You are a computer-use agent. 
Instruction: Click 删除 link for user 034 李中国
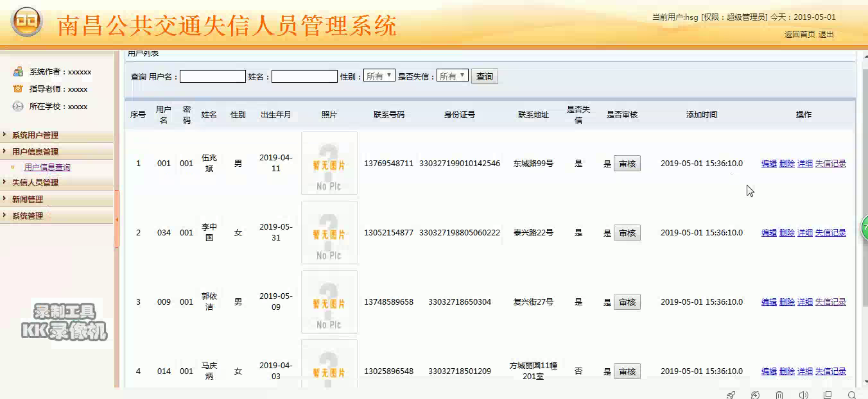787,233
